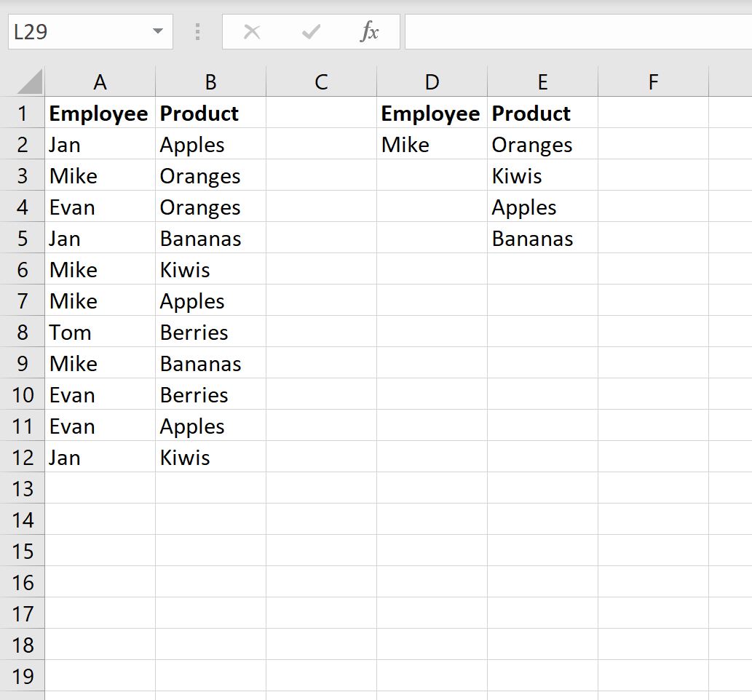
Task: Click the Insert Function fx icon
Action: tap(371, 31)
